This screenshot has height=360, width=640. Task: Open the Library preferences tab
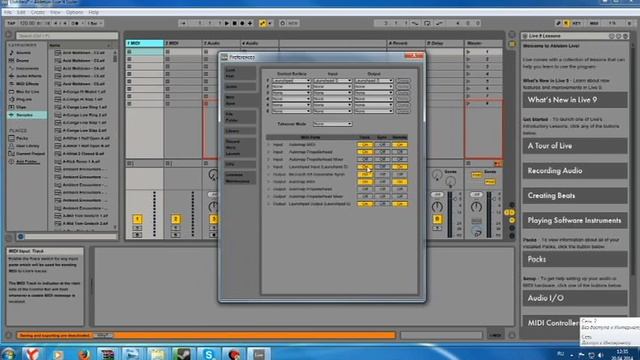[240, 131]
